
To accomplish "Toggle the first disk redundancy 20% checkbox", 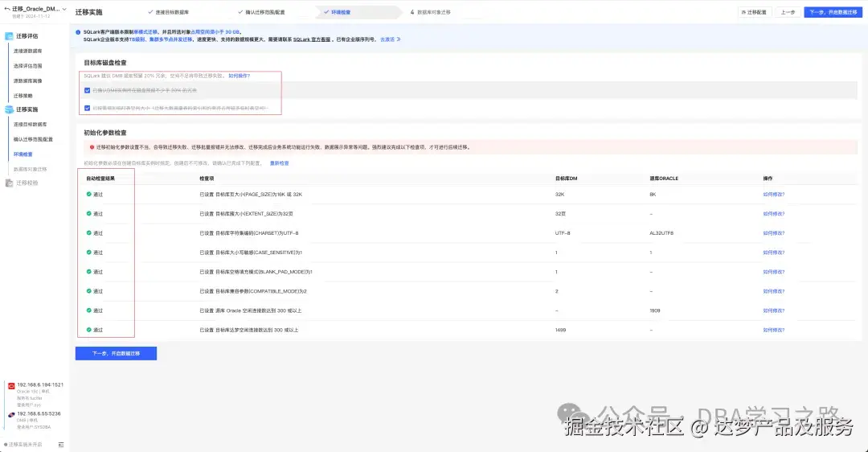I will click(87, 90).
